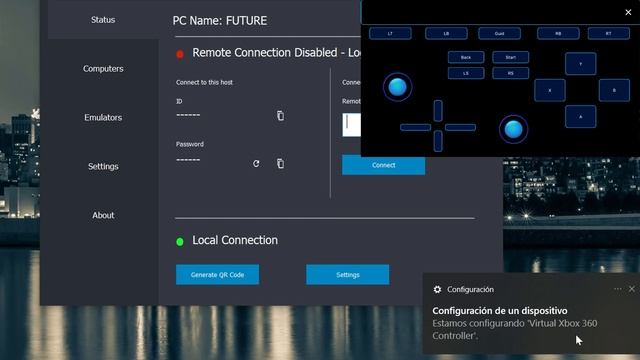Screen dimensions: 640x360
Task: Click 'Remote Connection Disabled' heading text
Action: (265, 53)
